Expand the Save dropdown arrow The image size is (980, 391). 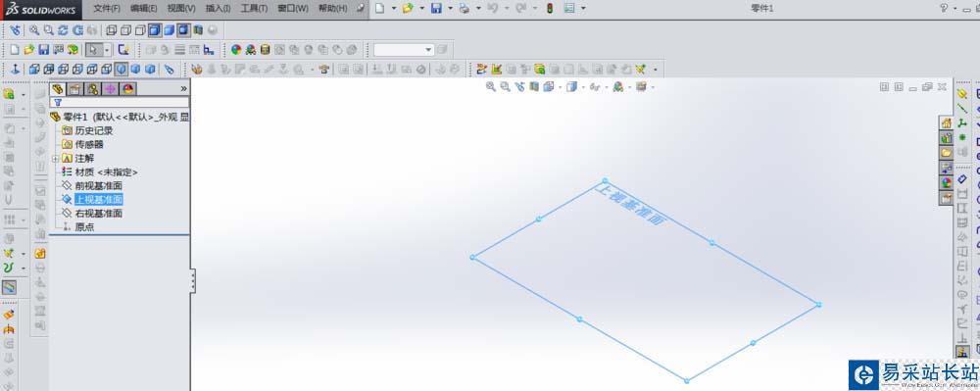451,8
